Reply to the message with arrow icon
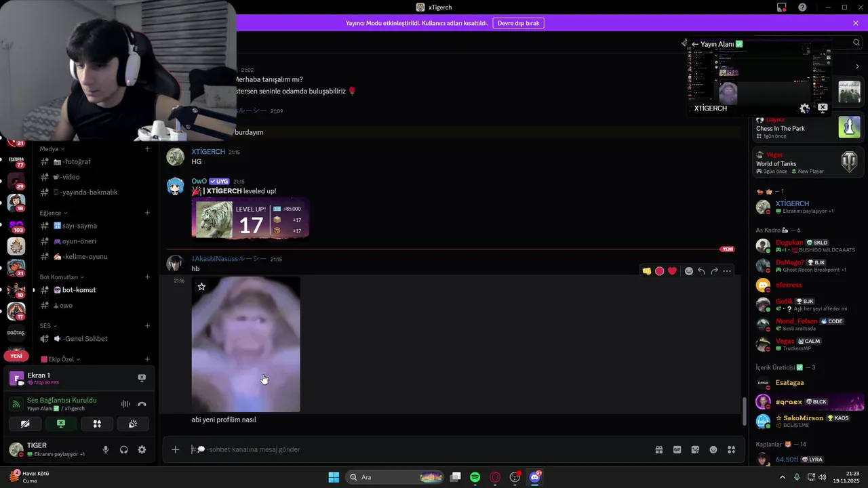 pyautogui.click(x=701, y=271)
